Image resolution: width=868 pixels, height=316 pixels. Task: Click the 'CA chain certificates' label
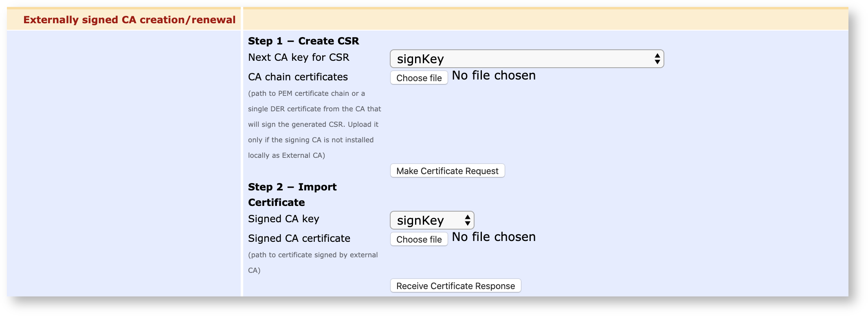pos(298,77)
